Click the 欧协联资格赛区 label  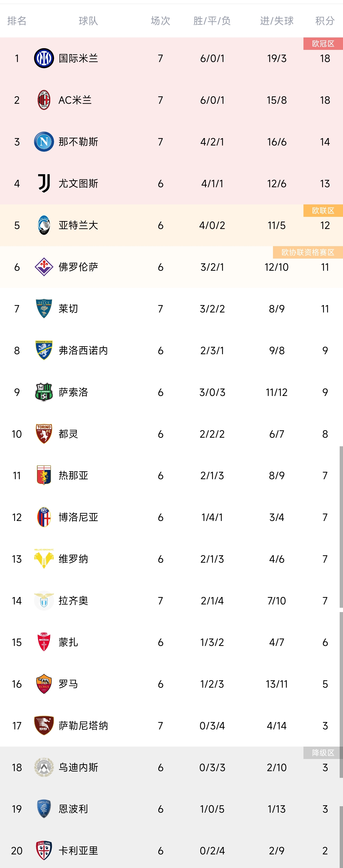pyautogui.click(x=308, y=252)
